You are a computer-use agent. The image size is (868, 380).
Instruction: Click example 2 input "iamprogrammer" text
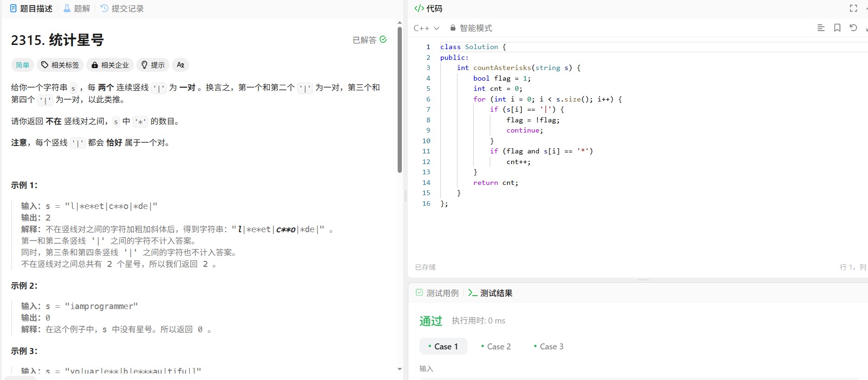[101, 306]
